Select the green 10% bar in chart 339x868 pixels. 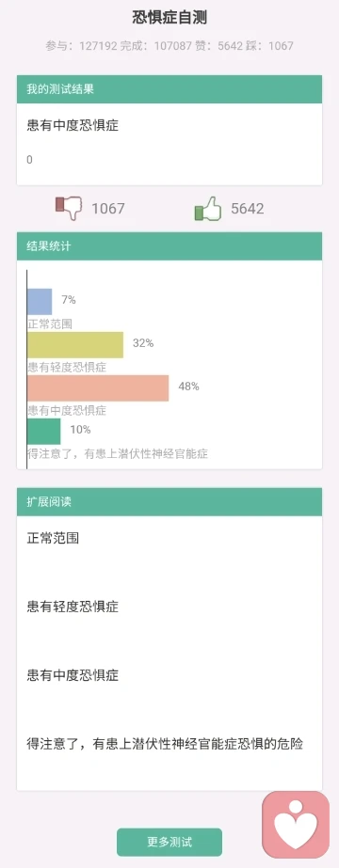tap(43, 432)
